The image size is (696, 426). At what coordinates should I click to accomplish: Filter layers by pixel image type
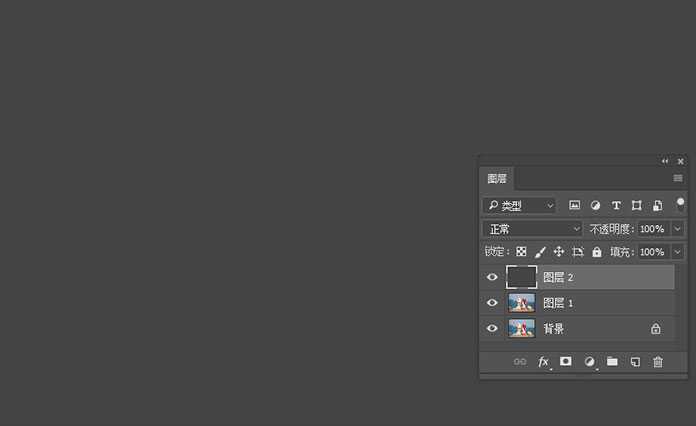pos(575,205)
